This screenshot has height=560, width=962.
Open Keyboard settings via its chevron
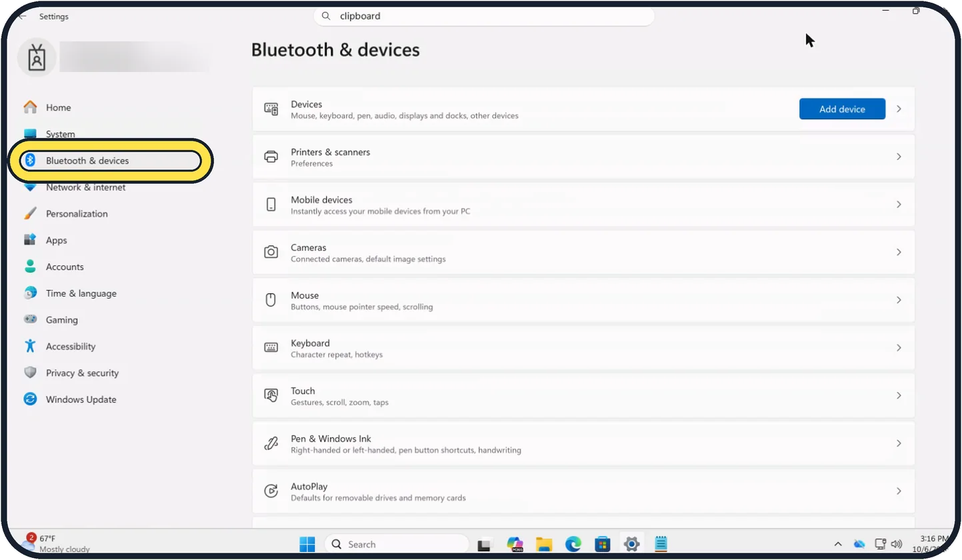899,348
